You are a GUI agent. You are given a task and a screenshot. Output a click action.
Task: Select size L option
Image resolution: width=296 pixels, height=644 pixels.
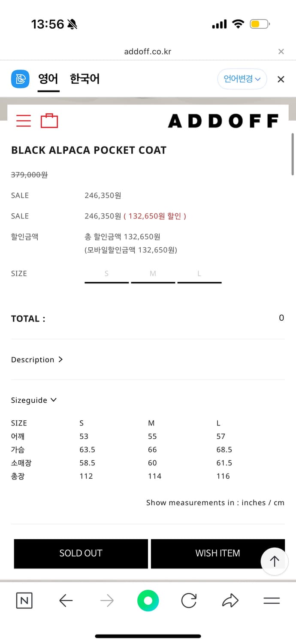coord(199,274)
